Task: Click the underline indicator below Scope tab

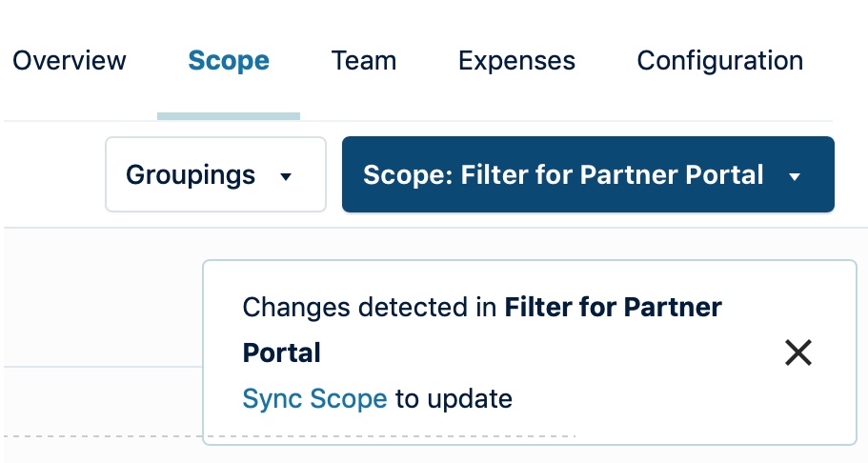Action: point(229,116)
